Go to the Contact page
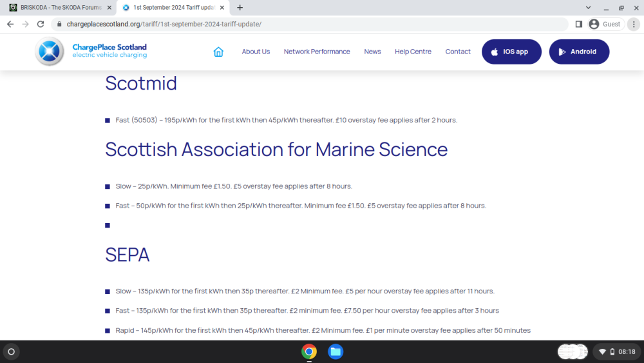The image size is (644, 363). coord(458,52)
